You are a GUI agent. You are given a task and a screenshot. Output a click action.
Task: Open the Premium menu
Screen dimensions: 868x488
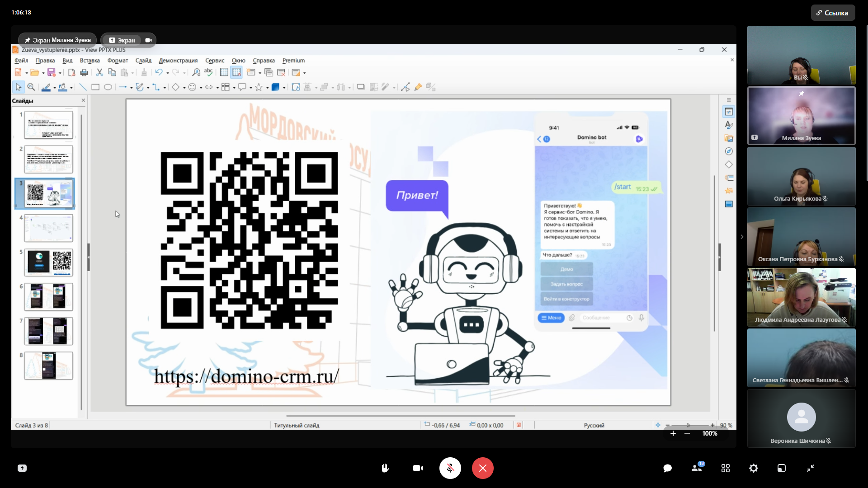coord(293,61)
